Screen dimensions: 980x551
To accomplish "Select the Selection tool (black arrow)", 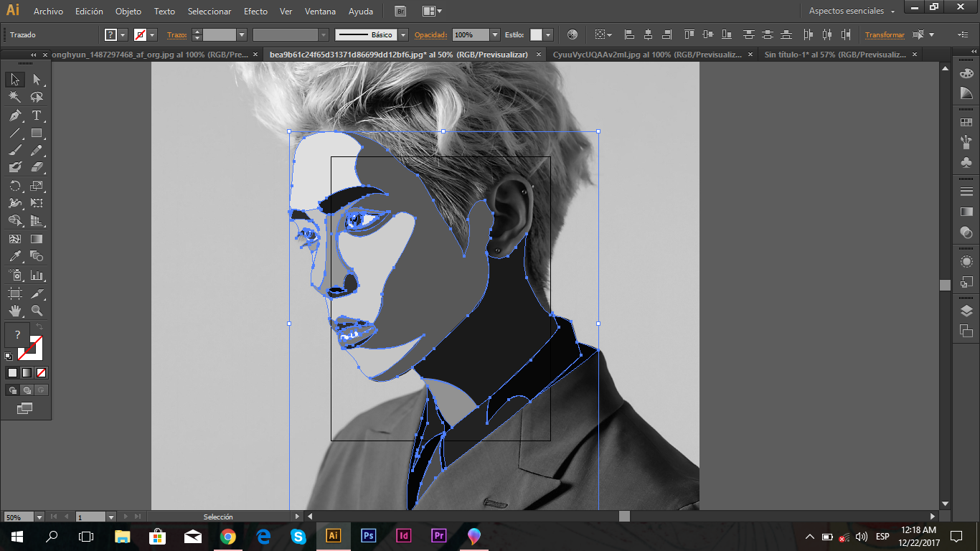I will [15, 80].
